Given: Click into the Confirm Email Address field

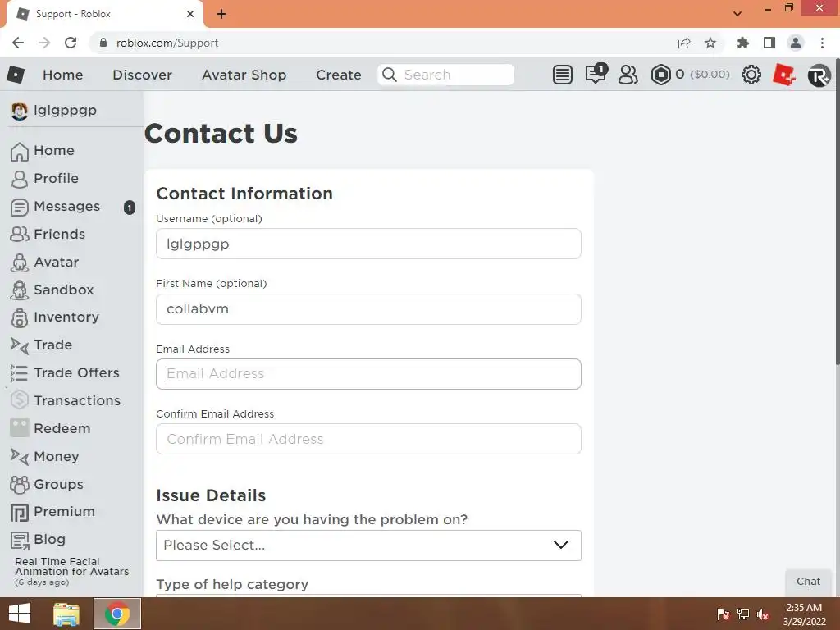Looking at the screenshot, I should pos(368,439).
